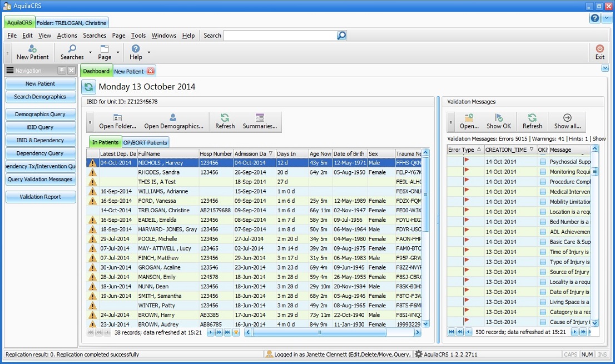This screenshot has width=615, height=364.
Task: Click Open Demographics toolbar icon
Action: [x=173, y=122]
